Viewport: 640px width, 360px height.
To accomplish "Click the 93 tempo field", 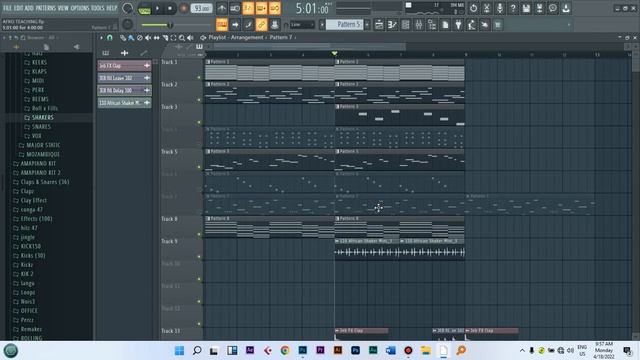I will (201, 8).
